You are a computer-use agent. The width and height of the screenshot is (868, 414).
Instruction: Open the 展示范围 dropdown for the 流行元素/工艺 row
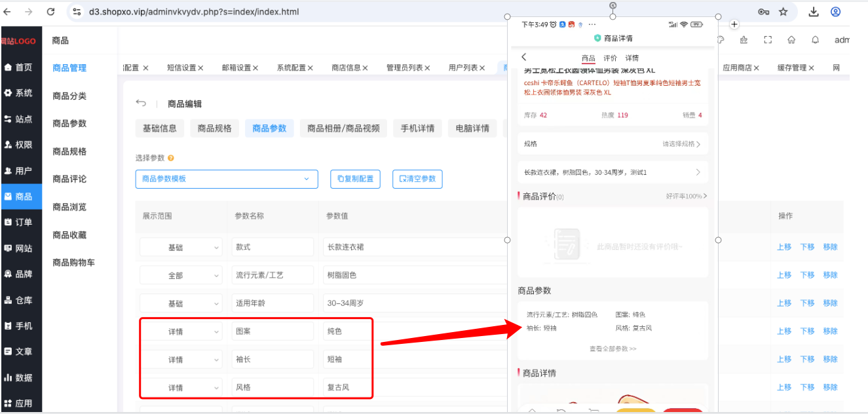(181, 276)
